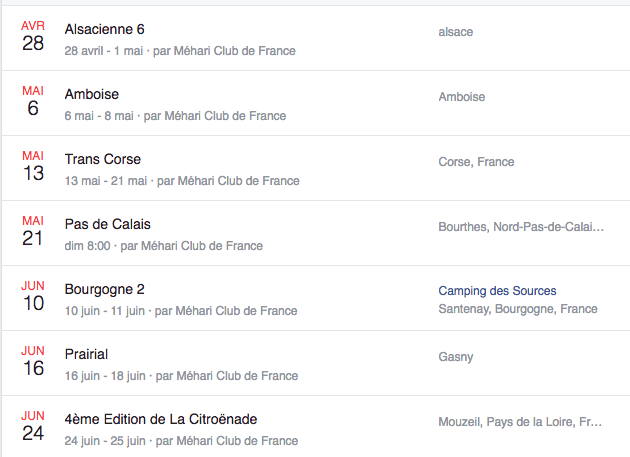Click the AVR 28 date badge
The width and height of the screenshot is (630, 457).
[33, 37]
